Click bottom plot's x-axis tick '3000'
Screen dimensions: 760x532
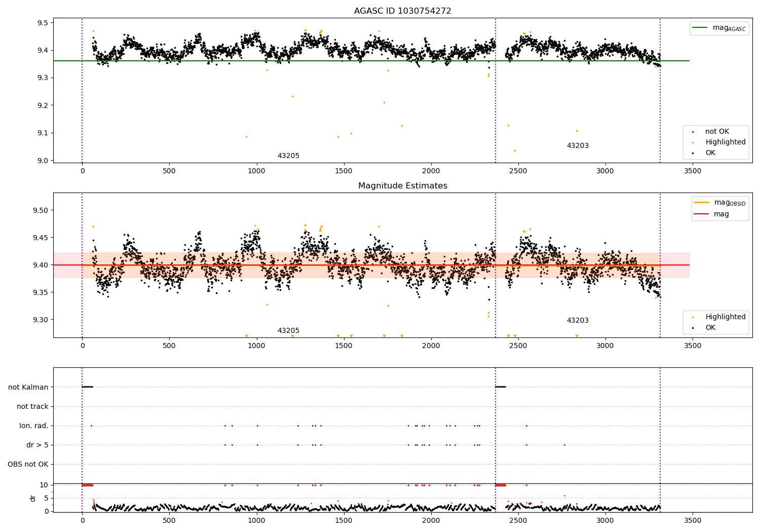[605, 520]
